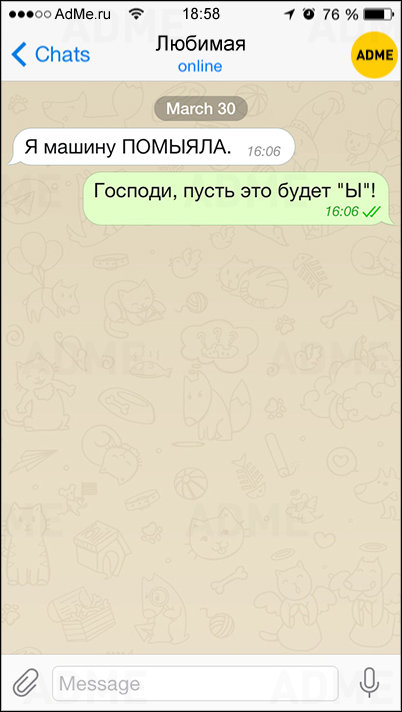
Task: Tap the 18:58 status bar clock
Action: [x=201, y=14]
